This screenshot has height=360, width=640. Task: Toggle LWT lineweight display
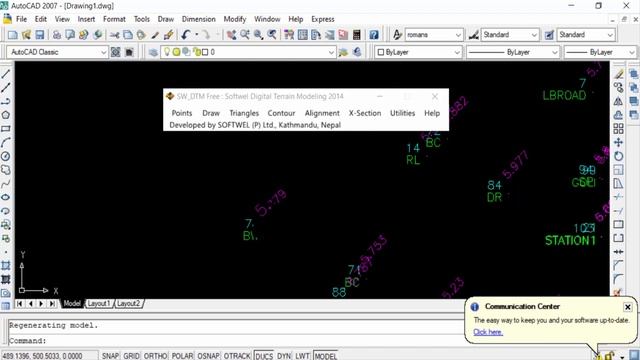point(302,356)
